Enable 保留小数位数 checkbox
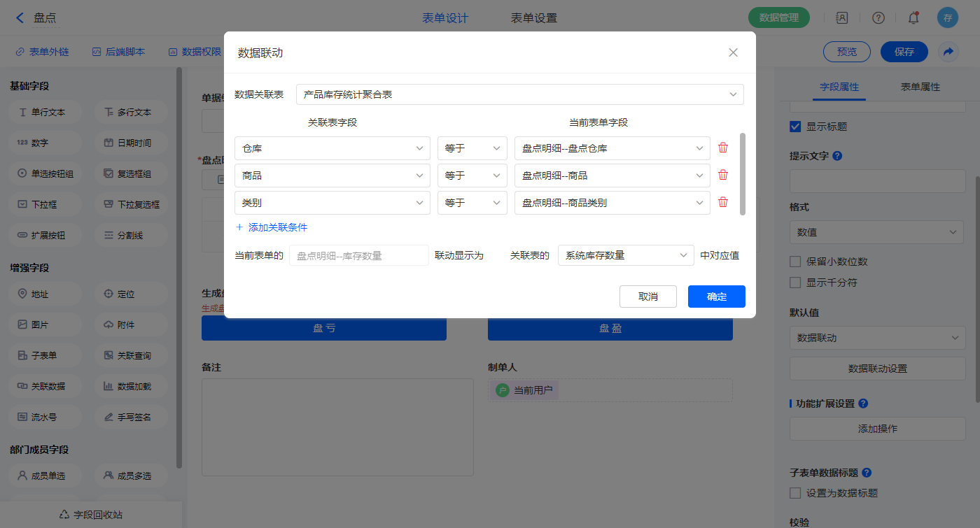980x528 pixels. [x=795, y=262]
